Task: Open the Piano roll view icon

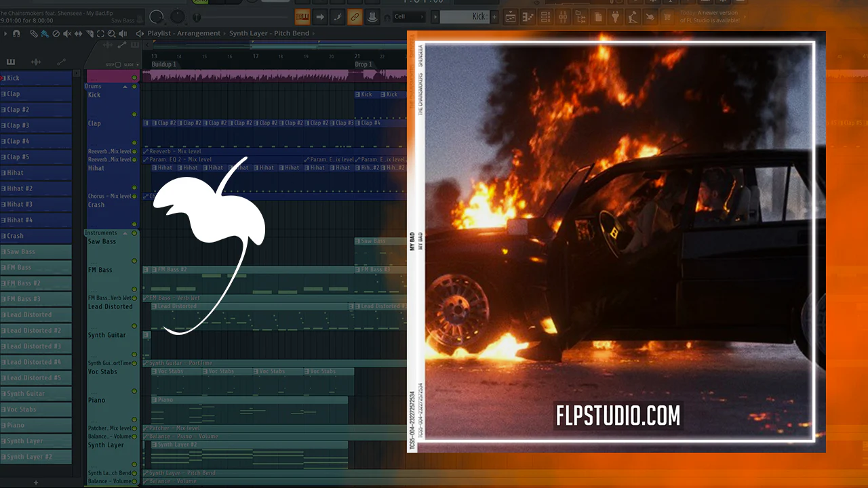Action: [x=528, y=16]
